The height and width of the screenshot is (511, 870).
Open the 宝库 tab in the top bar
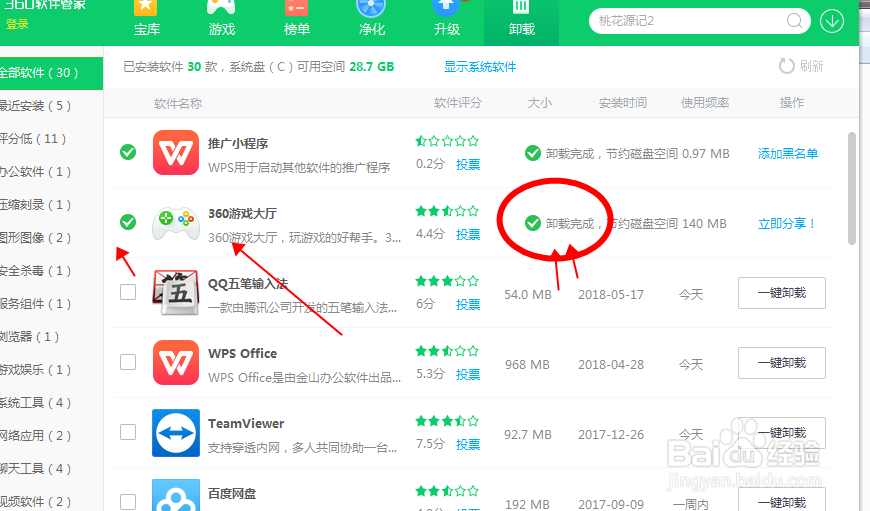[146, 19]
